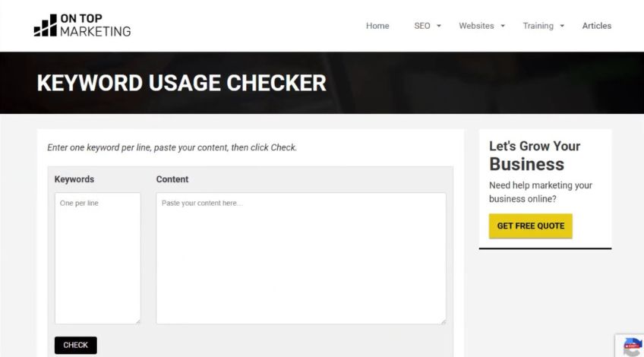Image resolution: width=644 pixels, height=357 pixels.
Task: Click the GET FREE QUOTE button
Action: tap(530, 226)
